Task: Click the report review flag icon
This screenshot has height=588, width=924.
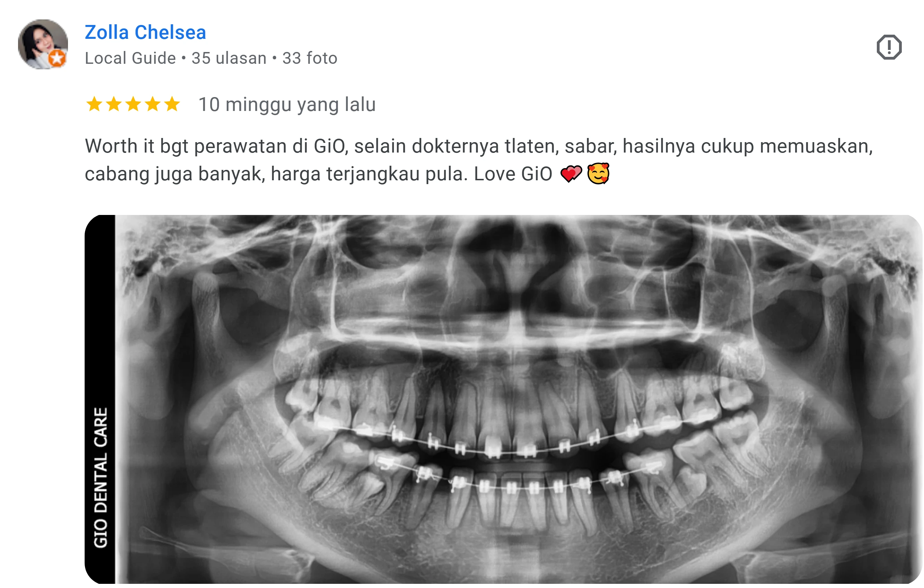Action: point(889,47)
